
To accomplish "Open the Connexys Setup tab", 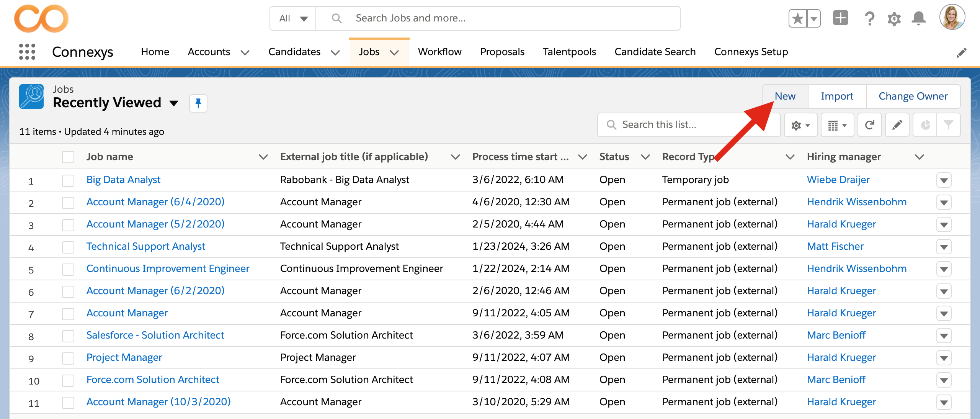I will pos(751,52).
